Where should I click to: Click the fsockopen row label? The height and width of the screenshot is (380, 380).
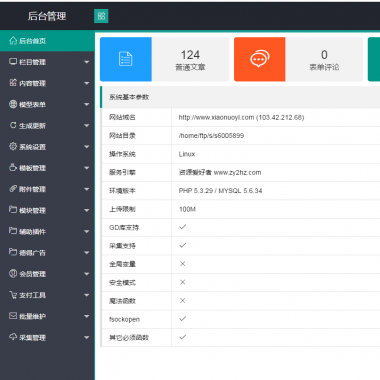pos(124,319)
